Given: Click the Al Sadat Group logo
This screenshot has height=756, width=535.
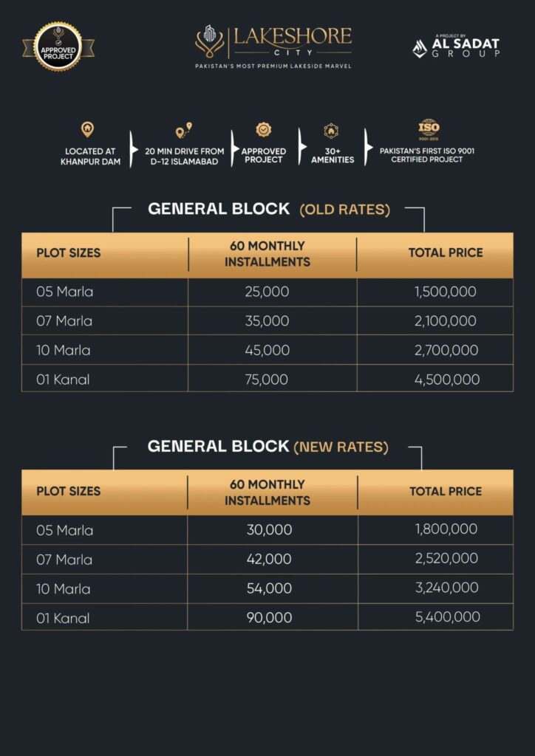Looking at the screenshot, I should tap(456, 47).
